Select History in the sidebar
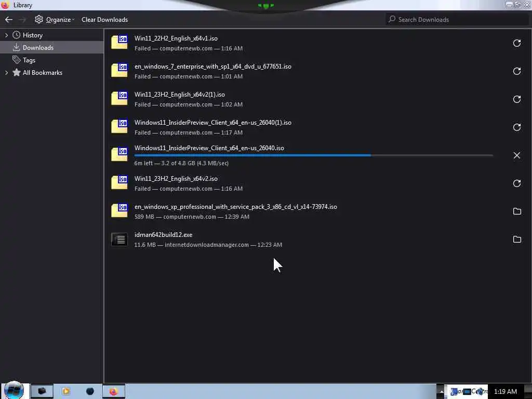The image size is (532, 399). point(33,35)
